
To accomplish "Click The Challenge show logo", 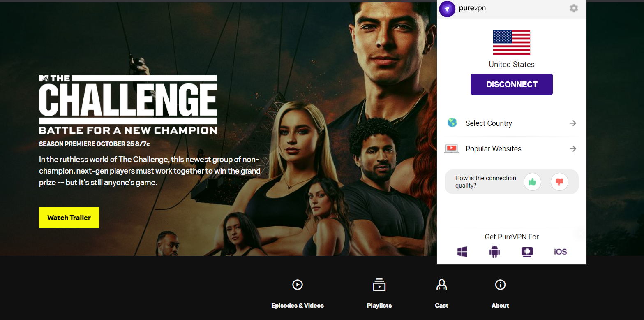I will click(x=128, y=104).
